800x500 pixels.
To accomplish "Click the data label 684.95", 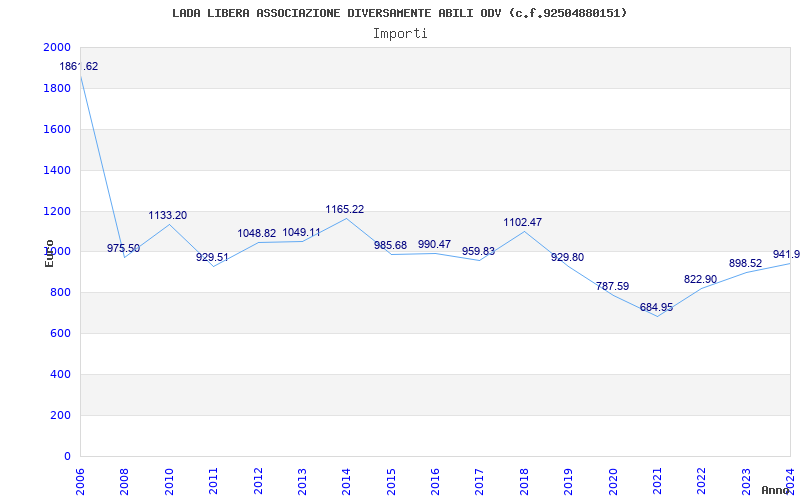I will [657, 307].
